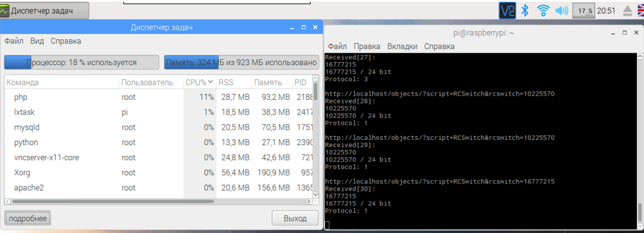Open the Вкладки menu in the terminal

click(402, 46)
